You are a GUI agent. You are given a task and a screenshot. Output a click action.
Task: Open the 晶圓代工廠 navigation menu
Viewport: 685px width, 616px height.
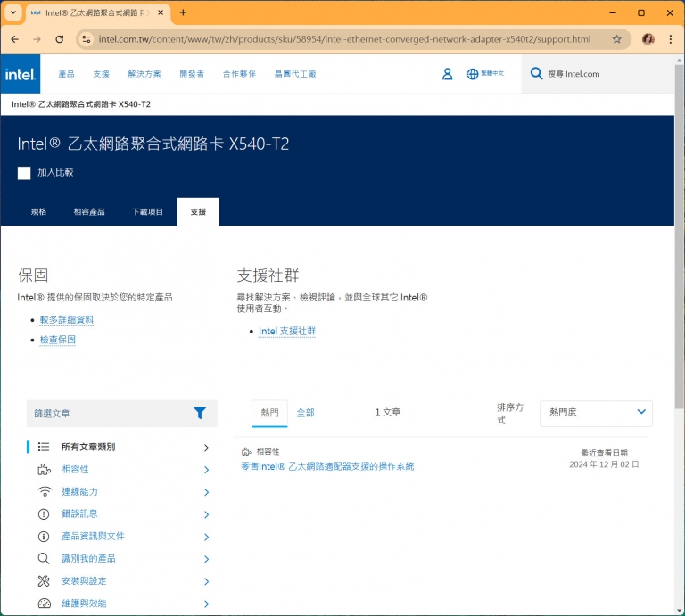point(295,74)
